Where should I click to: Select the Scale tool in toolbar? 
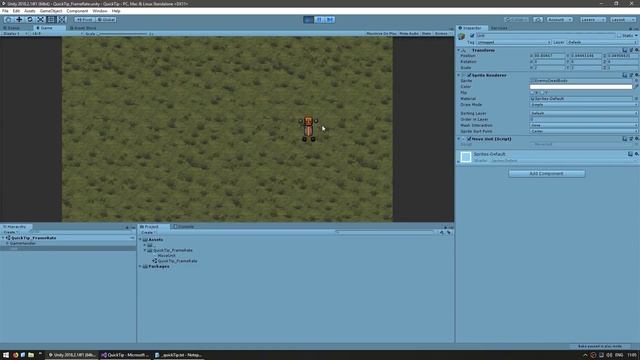[x=40, y=20]
